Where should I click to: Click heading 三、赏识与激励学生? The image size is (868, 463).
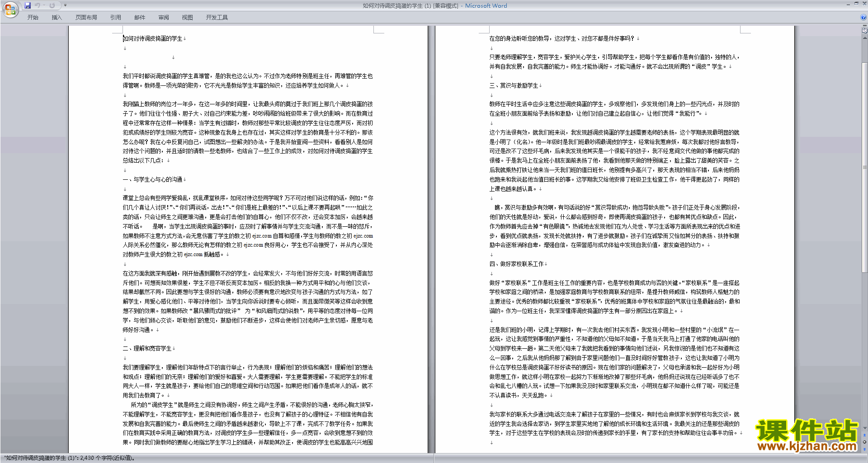point(514,86)
